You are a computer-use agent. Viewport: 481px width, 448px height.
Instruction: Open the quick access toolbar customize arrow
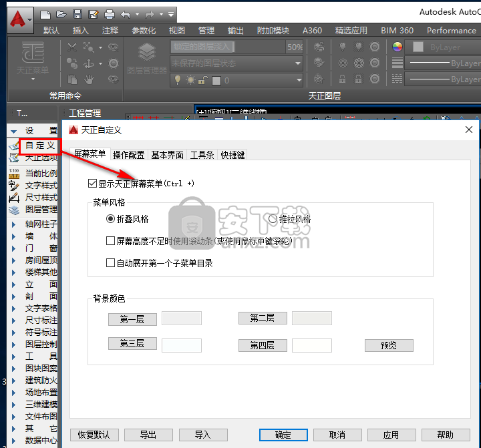[171, 15]
